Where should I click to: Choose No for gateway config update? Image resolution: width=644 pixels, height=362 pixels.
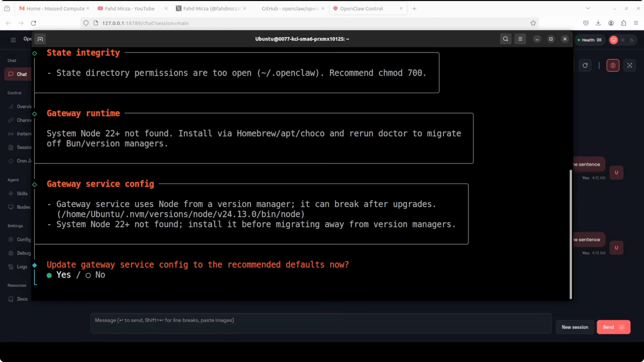pyautogui.click(x=88, y=275)
